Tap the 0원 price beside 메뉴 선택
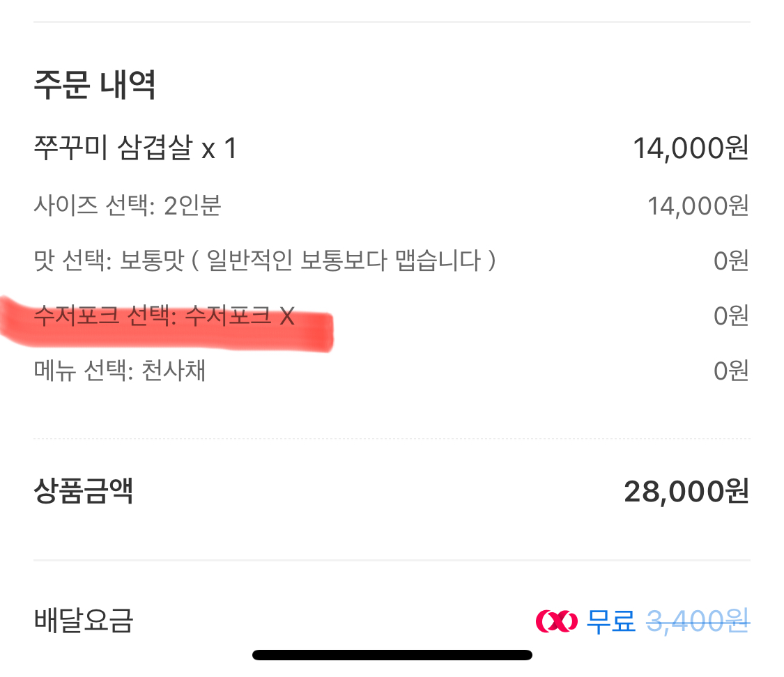 click(730, 371)
